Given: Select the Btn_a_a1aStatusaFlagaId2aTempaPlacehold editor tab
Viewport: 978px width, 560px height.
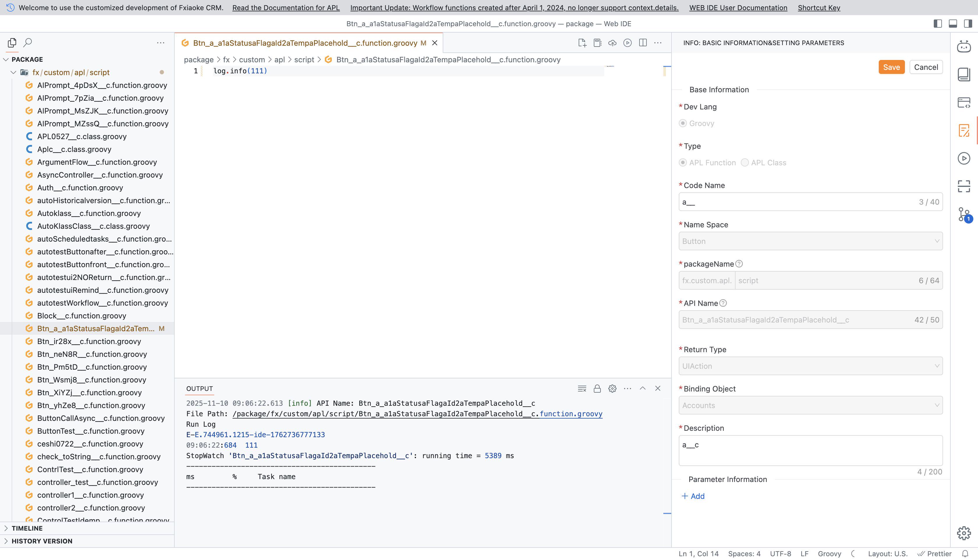Looking at the screenshot, I should point(304,43).
